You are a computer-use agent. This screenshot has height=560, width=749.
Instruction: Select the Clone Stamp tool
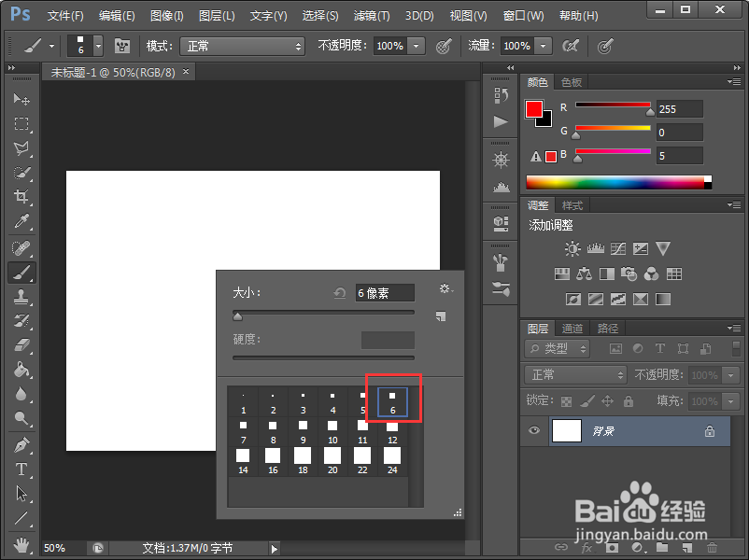[21, 297]
